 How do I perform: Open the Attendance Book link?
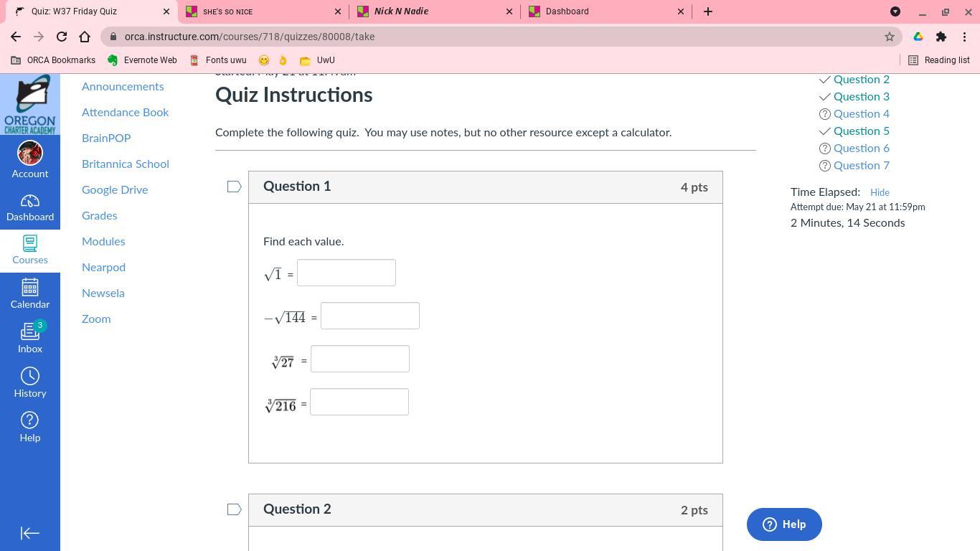coord(126,112)
